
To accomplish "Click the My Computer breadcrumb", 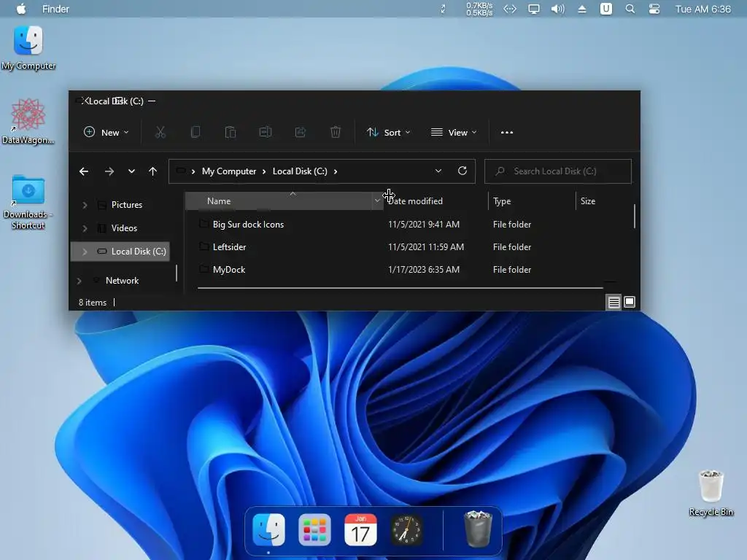I will tap(228, 171).
